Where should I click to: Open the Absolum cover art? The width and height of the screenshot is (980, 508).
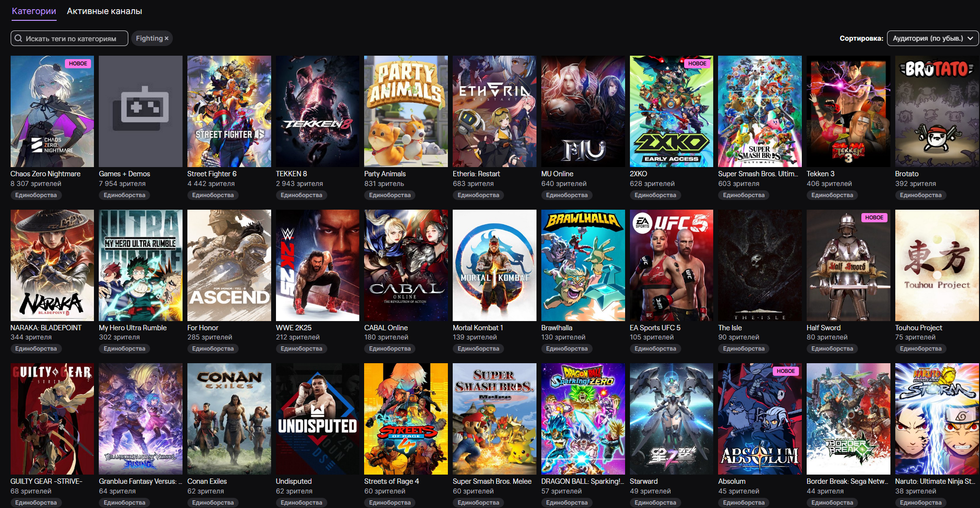click(x=760, y=419)
